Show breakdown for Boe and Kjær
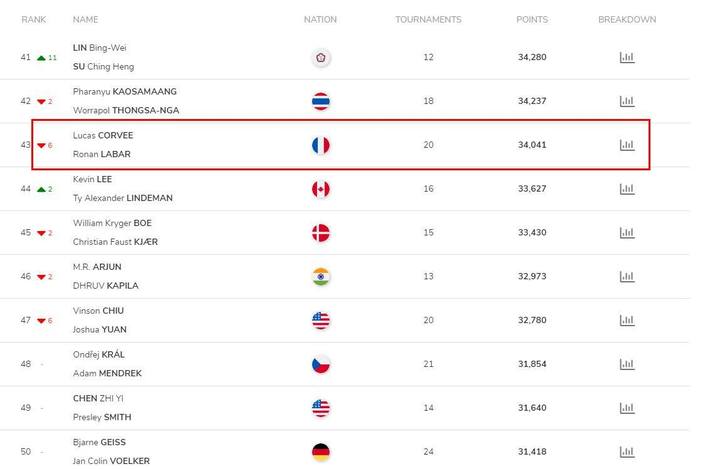This screenshot has width=720, height=469. [627, 232]
